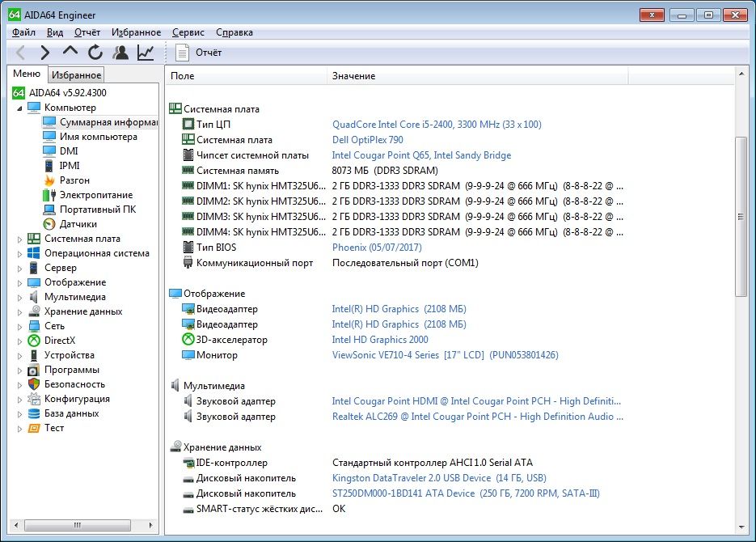Refresh the report with the circular arrow icon

click(x=95, y=52)
